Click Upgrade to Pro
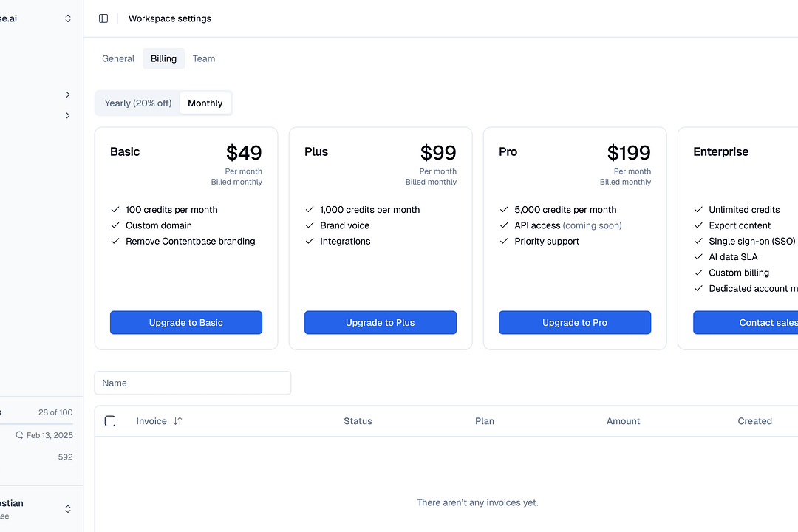The height and width of the screenshot is (532, 798). coord(574,322)
